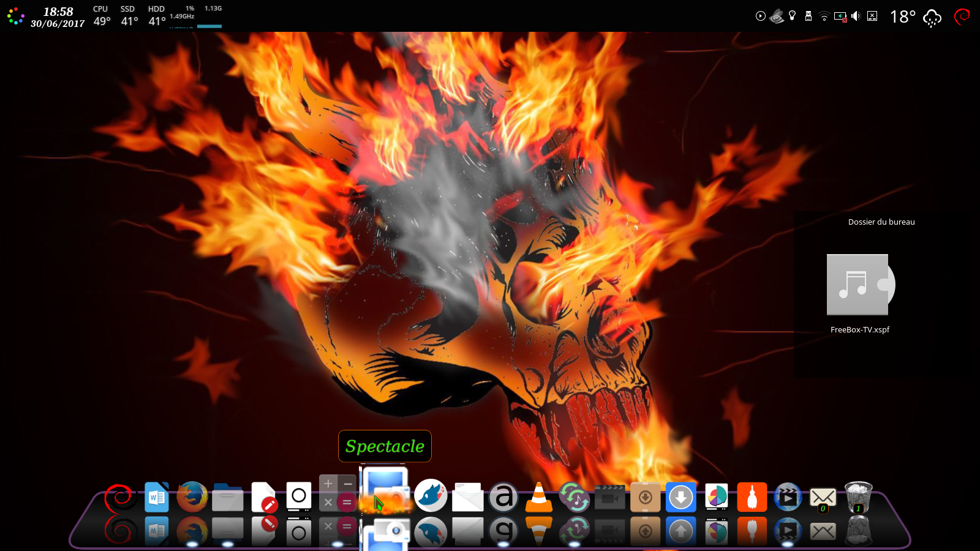Open the white envelope letter icon in dock
The image size is (980, 551).
[x=468, y=497]
